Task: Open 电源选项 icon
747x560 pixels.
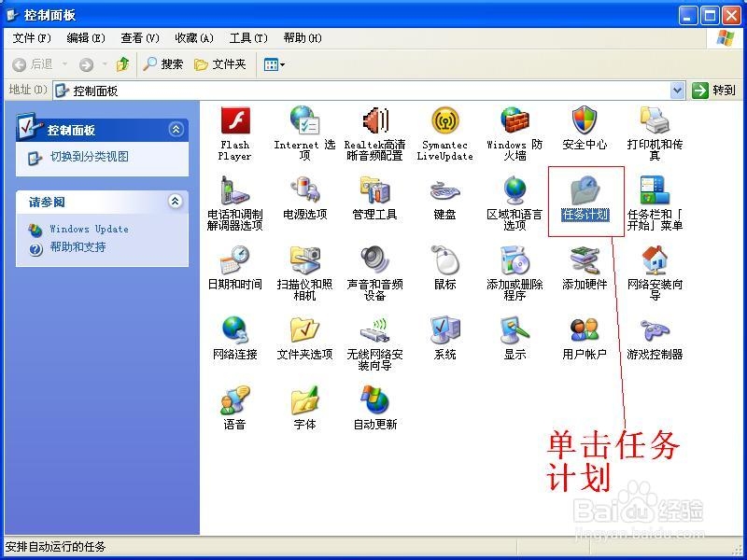Action: point(305,190)
